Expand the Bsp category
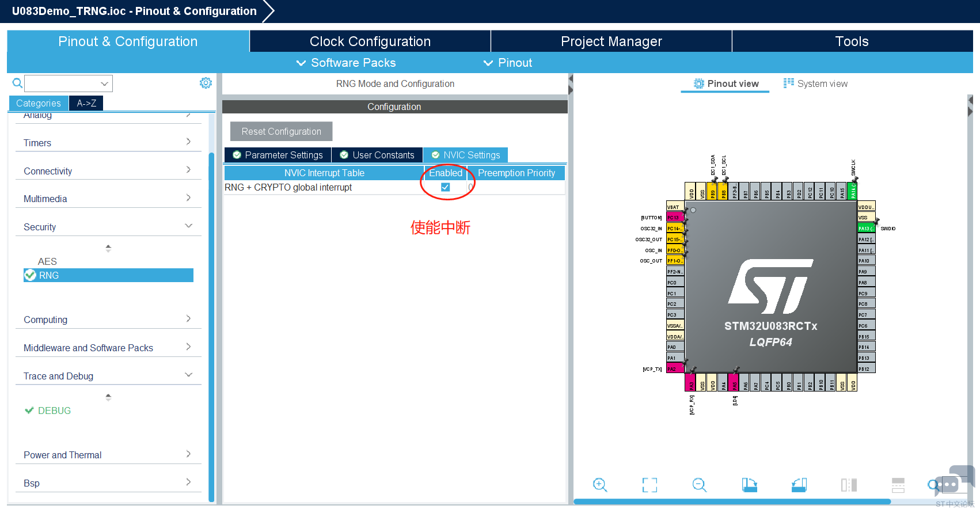This screenshot has height=513, width=980. point(108,483)
